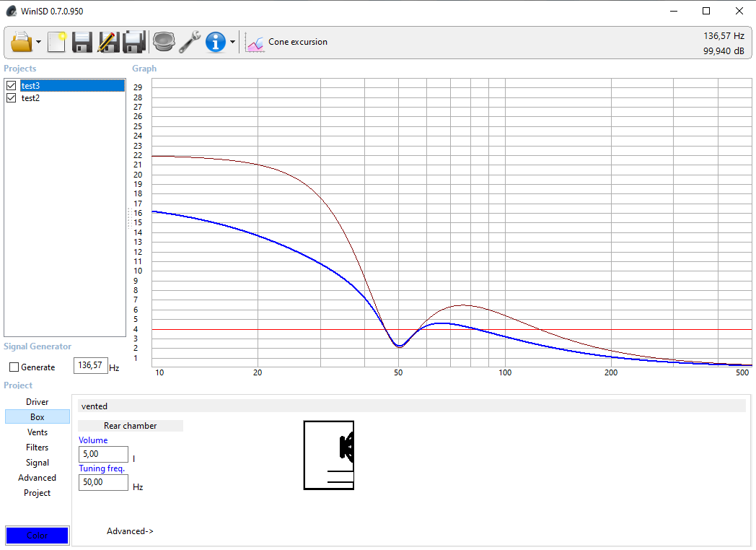Image resolution: width=756 pixels, height=550 pixels.
Task: Click the graph panel splitter handle
Action: click(x=129, y=218)
